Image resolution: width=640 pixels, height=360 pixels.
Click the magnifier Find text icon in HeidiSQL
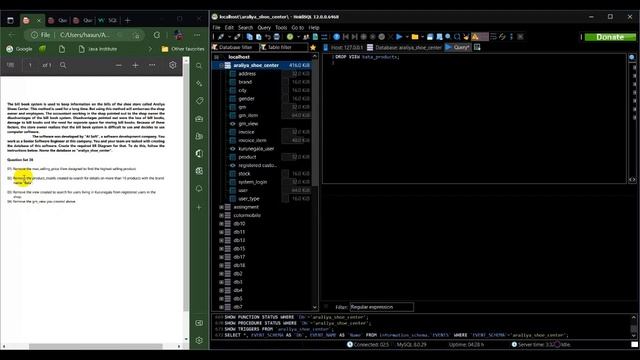coord(448,37)
